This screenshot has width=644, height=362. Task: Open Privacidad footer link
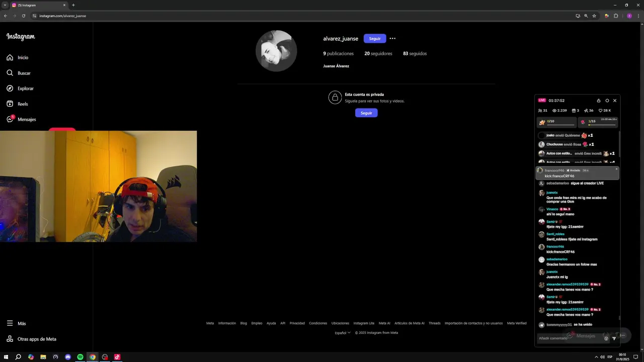297,323
